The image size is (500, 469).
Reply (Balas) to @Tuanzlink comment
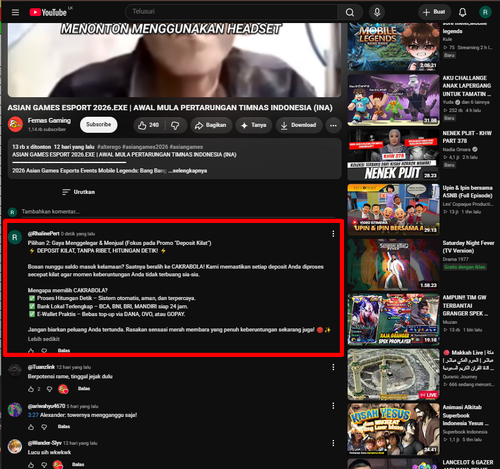coord(84,389)
